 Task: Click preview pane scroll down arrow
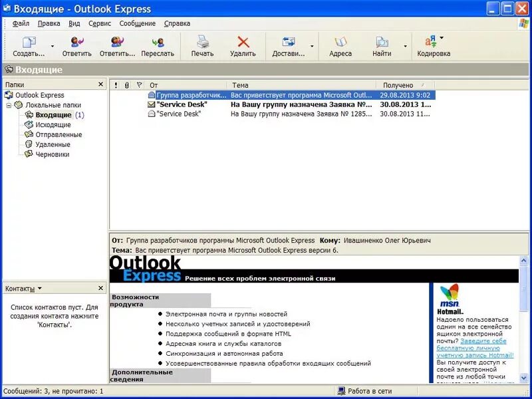(523, 378)
